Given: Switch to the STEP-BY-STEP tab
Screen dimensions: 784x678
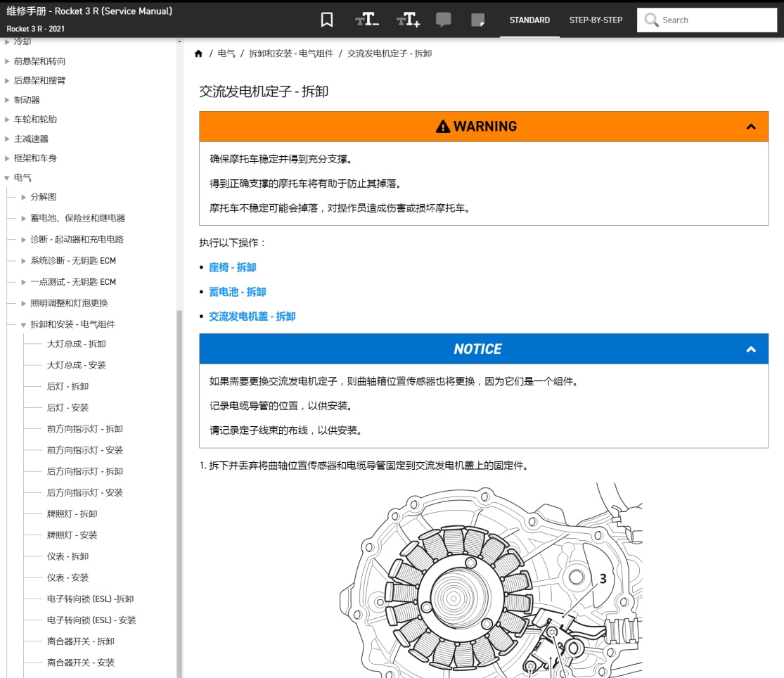Looking at the screenshot, I should [595, 20].
